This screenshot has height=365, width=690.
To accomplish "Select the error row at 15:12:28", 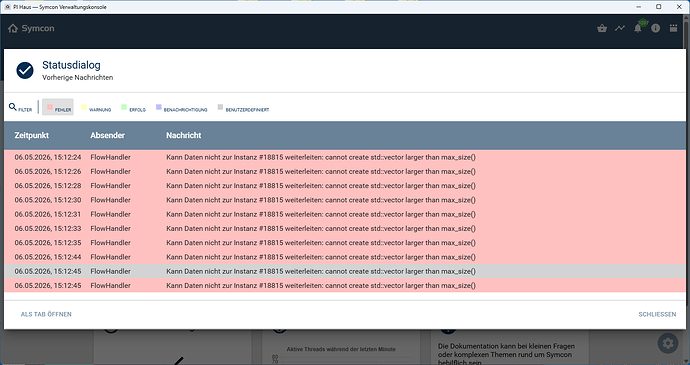I will [345, 186].
